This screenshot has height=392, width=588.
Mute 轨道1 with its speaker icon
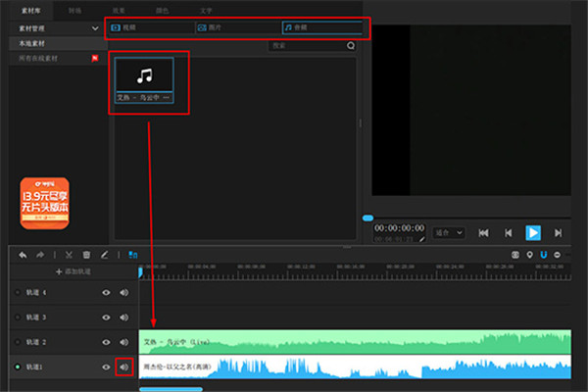coord(124,367)
